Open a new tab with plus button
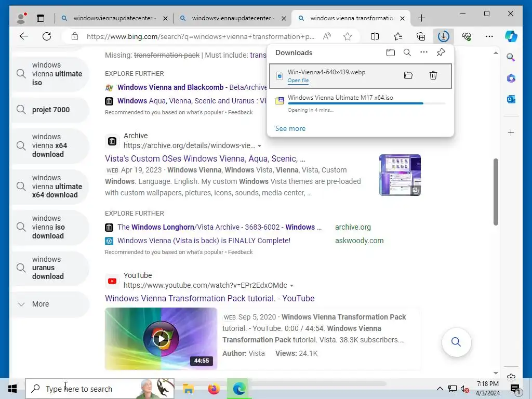The width and height of the screenshot is (532, 399). click(421, 18)
